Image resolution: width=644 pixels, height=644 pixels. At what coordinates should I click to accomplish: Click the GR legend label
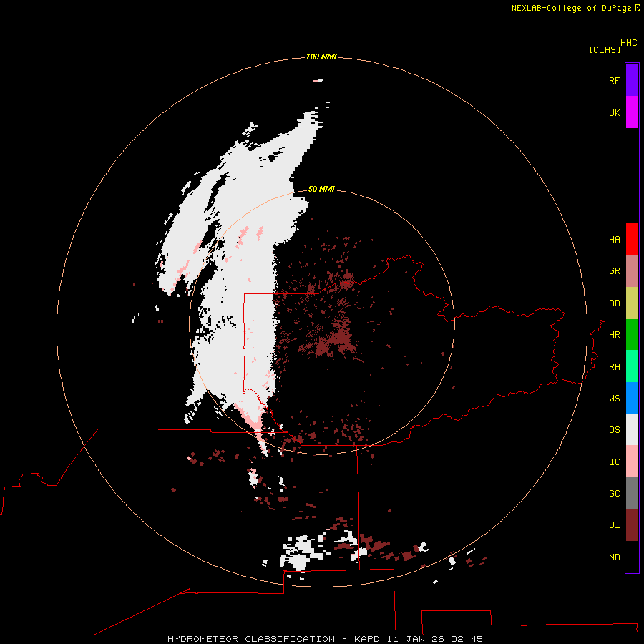pyautogui.click(x=615, y=271)
